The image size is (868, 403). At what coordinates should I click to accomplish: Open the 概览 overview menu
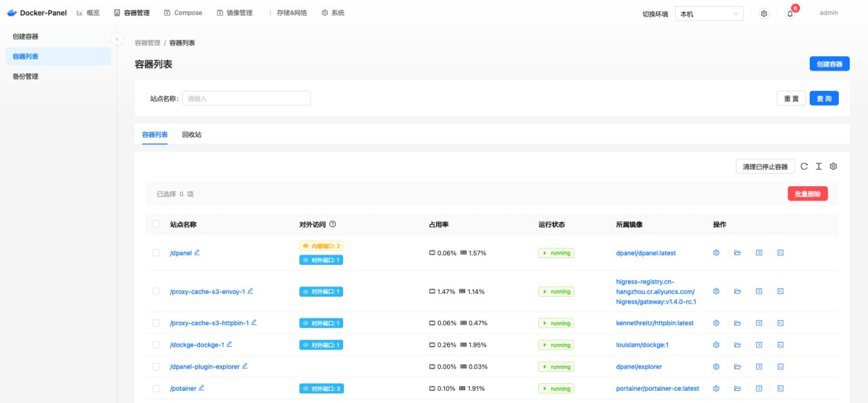tap(88, 13)
